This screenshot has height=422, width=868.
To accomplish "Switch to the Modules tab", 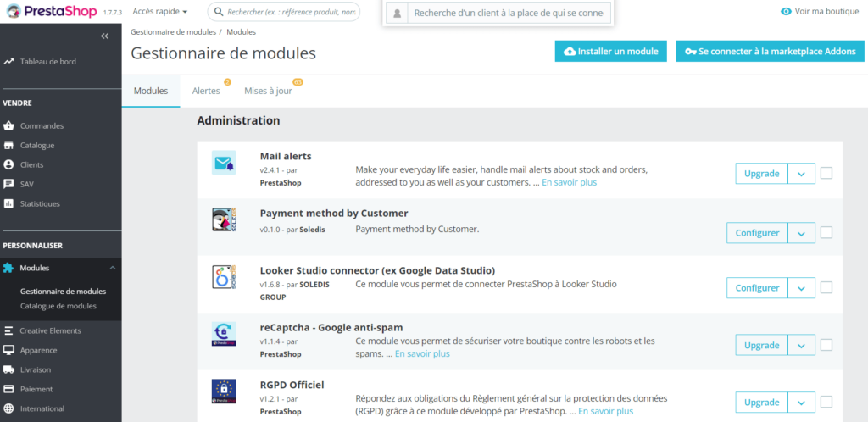I will point(151,91).
